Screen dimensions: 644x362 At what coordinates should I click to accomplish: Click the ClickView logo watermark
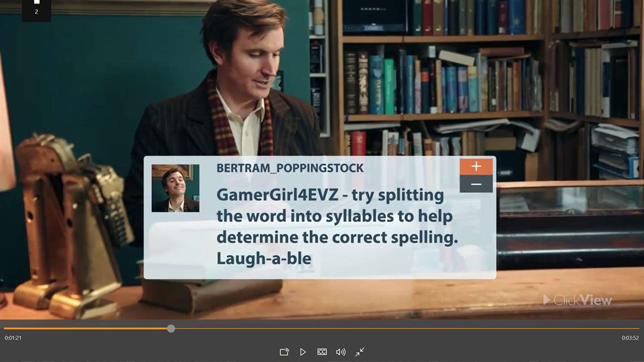point(577,300)
